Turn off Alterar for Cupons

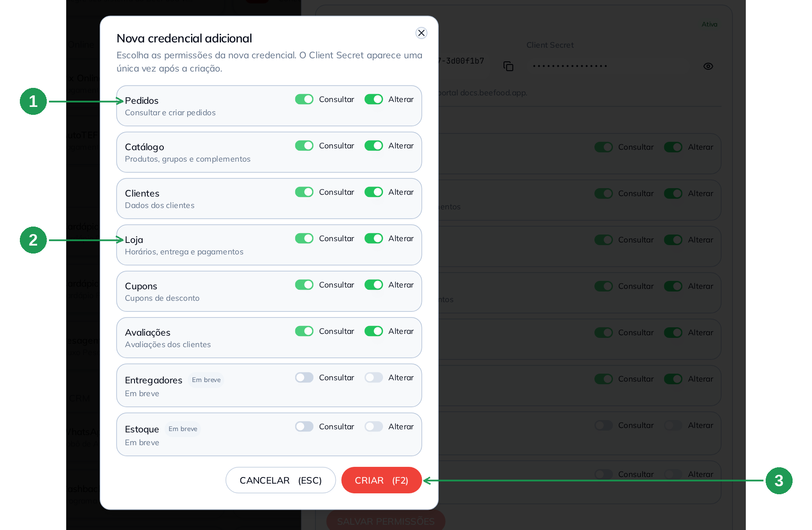tap(374, 285)
